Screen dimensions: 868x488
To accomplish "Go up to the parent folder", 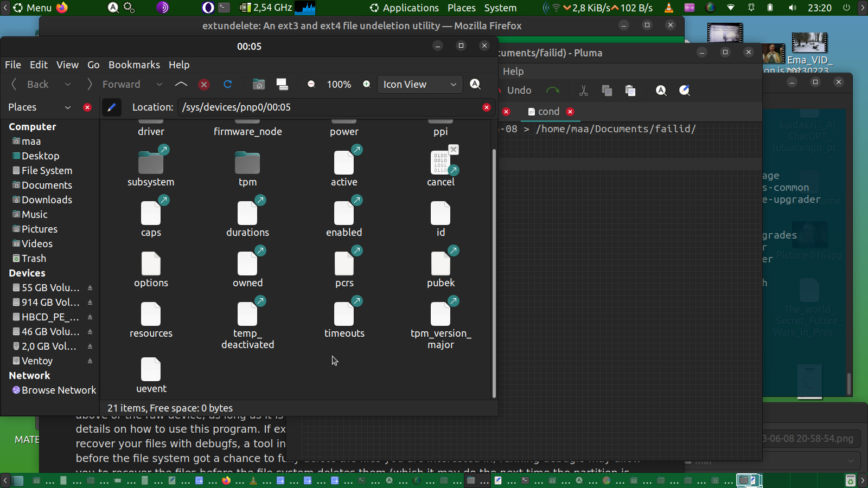I will (x=181, y=84).
